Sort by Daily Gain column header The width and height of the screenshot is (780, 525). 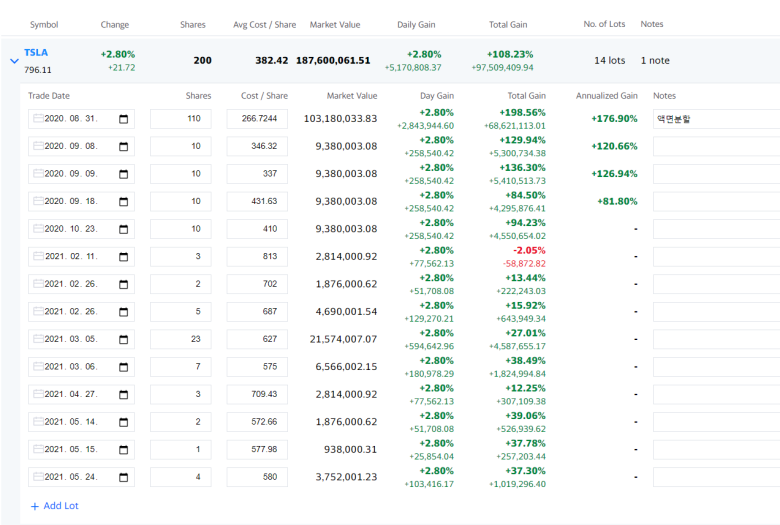point(416,24)
